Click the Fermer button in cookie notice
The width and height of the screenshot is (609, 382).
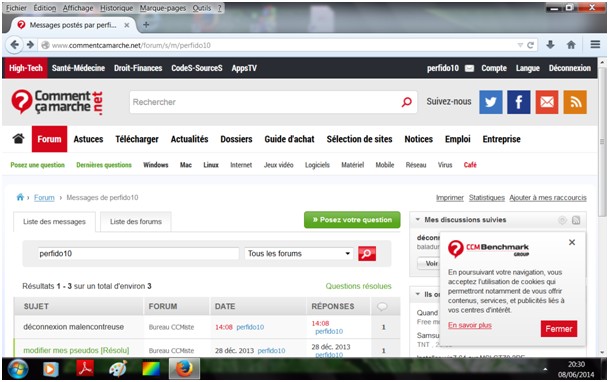[559, 329]
